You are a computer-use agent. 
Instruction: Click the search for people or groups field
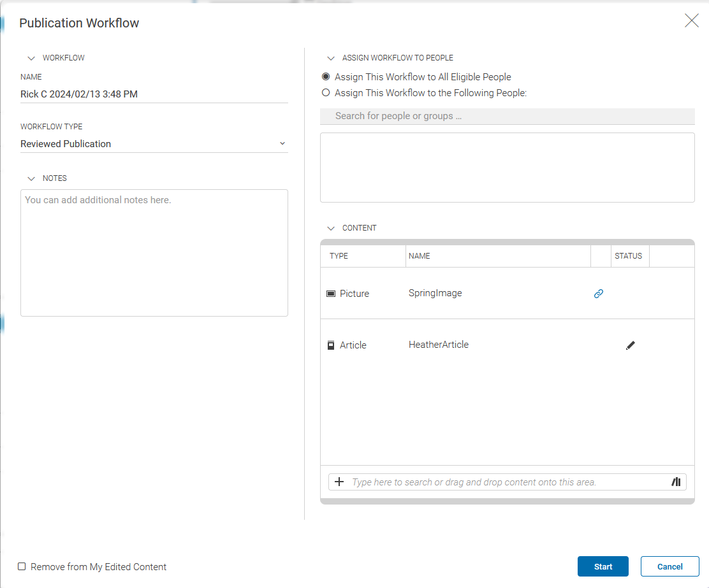point(507,116)
